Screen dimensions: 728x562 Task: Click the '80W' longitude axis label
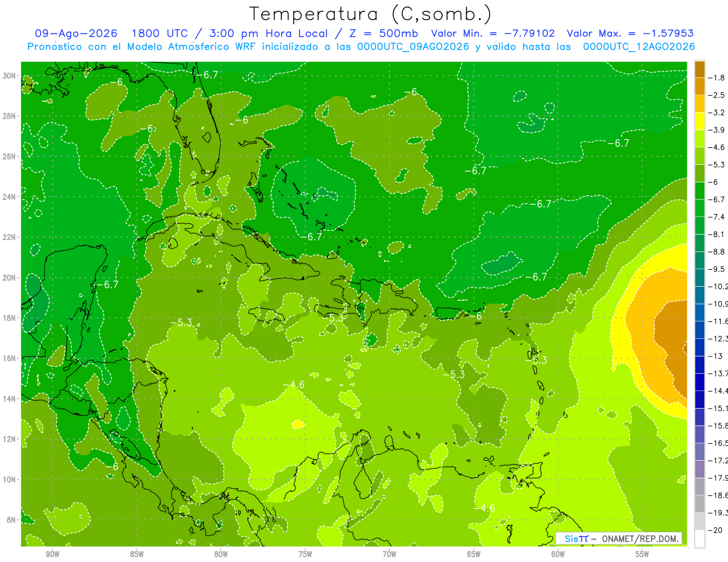coord(221,554)
